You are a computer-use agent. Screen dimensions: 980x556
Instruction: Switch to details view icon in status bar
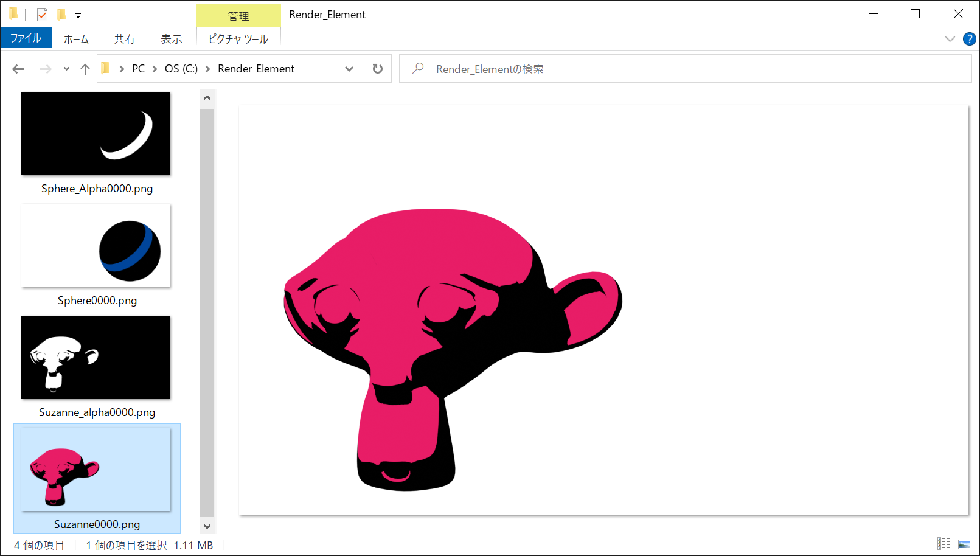pyautogui.click(x=944, y=544)
